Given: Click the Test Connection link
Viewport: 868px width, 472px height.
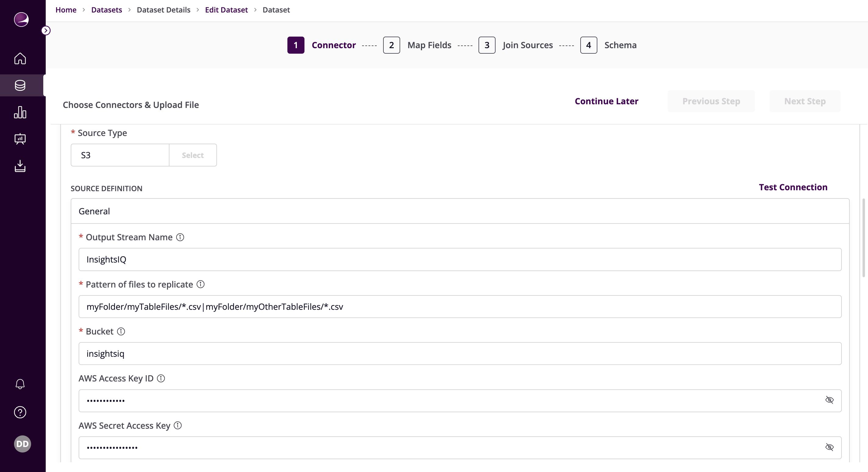Looking at the screenshot, I should pyautogui.click(x=793, y=188).
